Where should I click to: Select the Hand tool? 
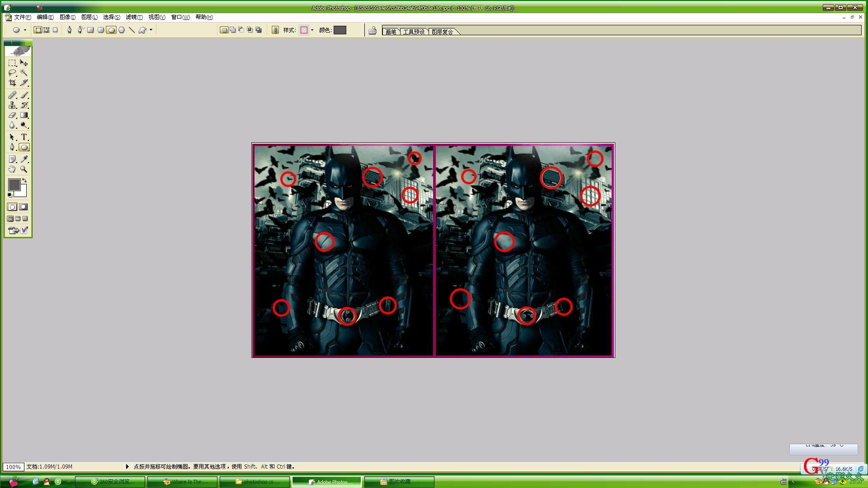point(12,169)
